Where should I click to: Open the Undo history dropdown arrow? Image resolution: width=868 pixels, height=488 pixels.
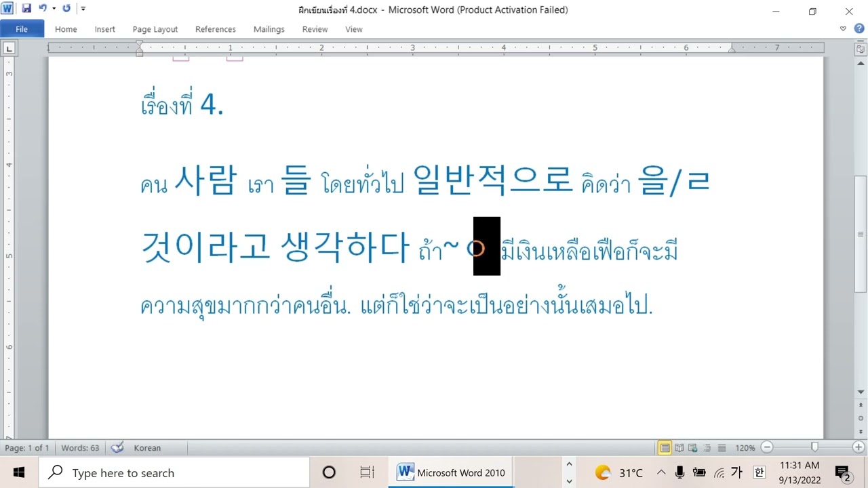pyautogui.click(x=54, y=9)
